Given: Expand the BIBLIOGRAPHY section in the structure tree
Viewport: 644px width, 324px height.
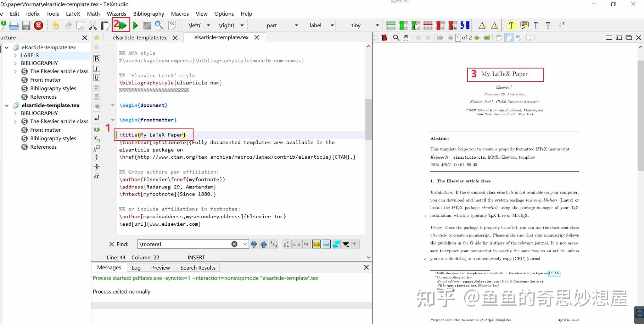Looking at the screenshot, I should click(15, 63).
